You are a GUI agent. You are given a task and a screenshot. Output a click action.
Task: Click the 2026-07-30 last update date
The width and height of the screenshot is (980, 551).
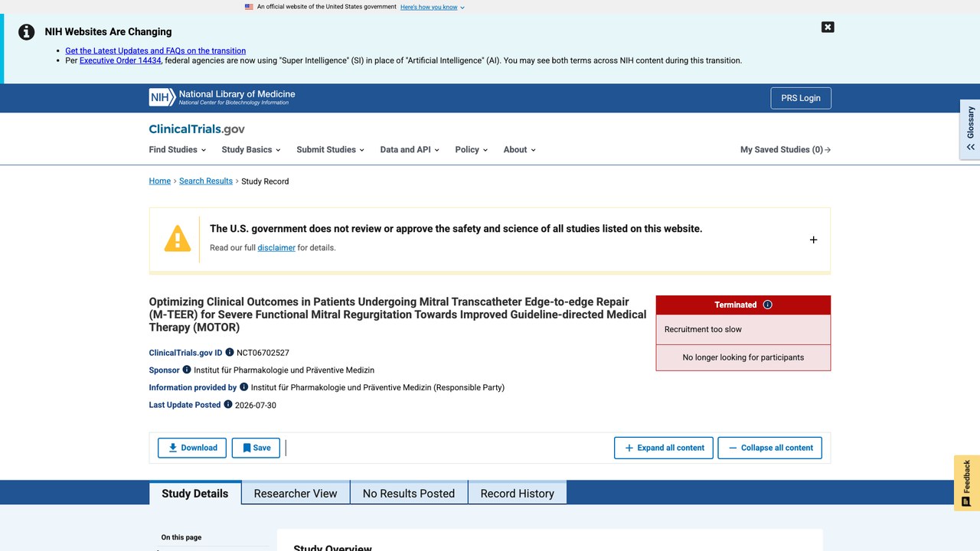[256, 405]
